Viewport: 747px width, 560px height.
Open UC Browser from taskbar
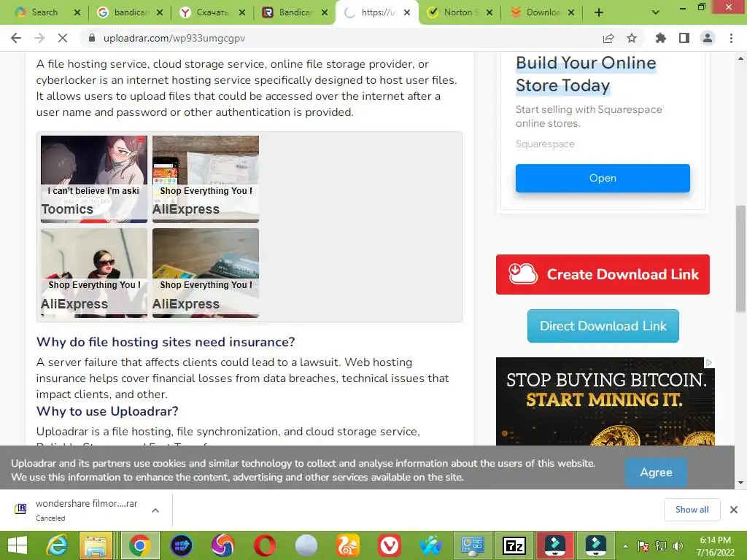point(347,545)
